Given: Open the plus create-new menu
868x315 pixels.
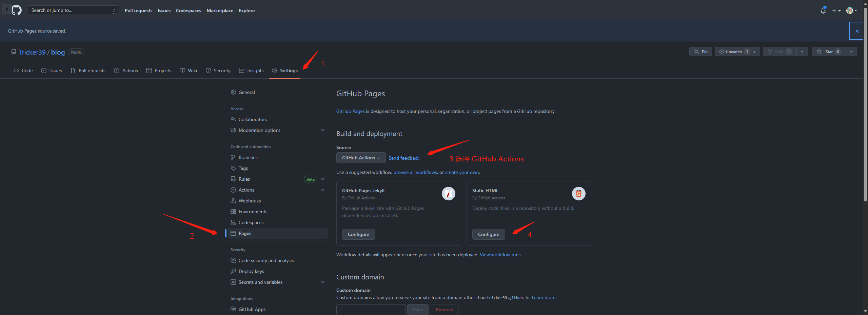Looking at the screenshot, I should tap(836, 11).
